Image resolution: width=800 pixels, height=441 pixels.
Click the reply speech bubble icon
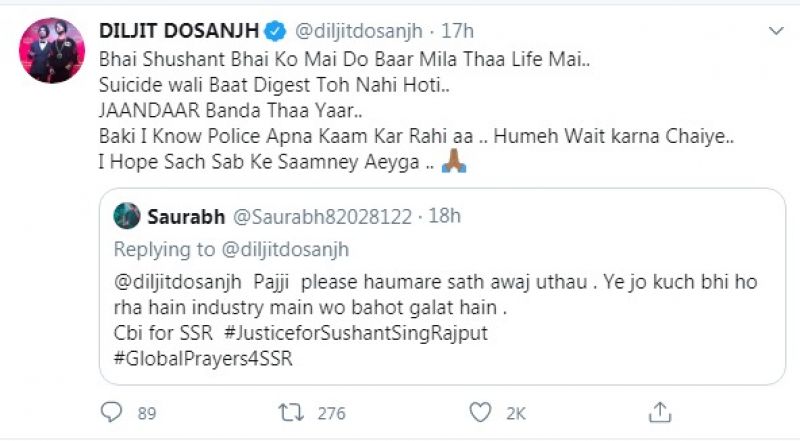pyautogui.click(x=112, y=411)
